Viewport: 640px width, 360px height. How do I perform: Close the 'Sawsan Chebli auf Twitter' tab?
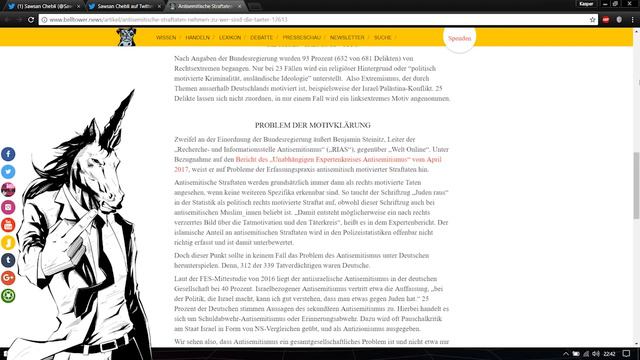159,6
